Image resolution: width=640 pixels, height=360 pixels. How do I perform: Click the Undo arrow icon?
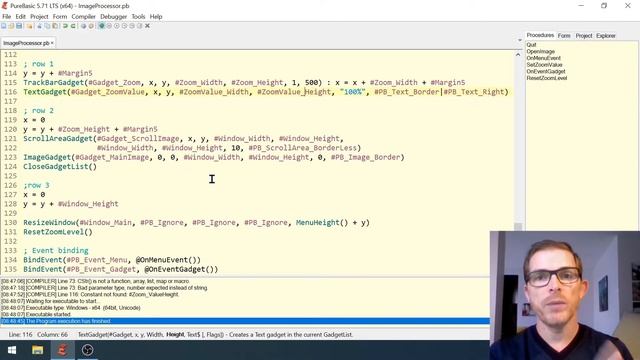pyautogui.click(x=65, y=26)
